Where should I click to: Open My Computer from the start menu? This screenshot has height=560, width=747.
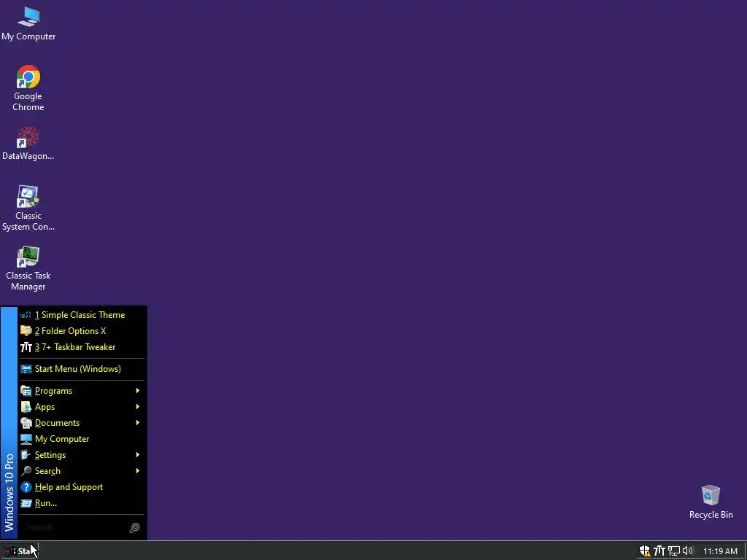click(x=82, y=439)
